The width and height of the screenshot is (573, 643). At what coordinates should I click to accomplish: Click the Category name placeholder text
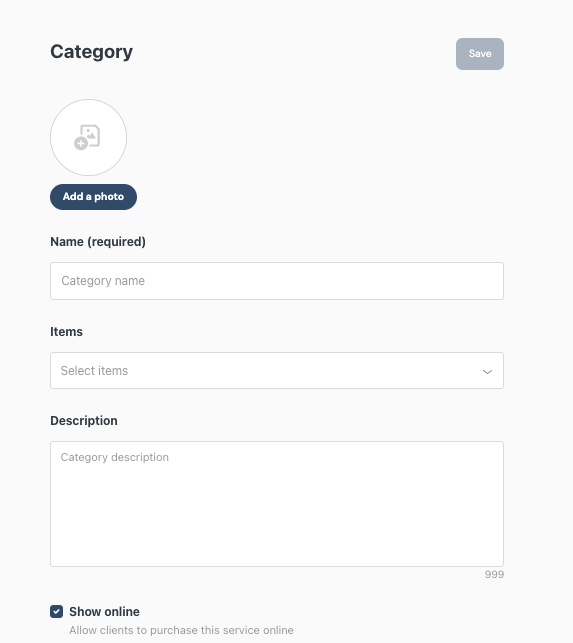[x=103, y=281]
